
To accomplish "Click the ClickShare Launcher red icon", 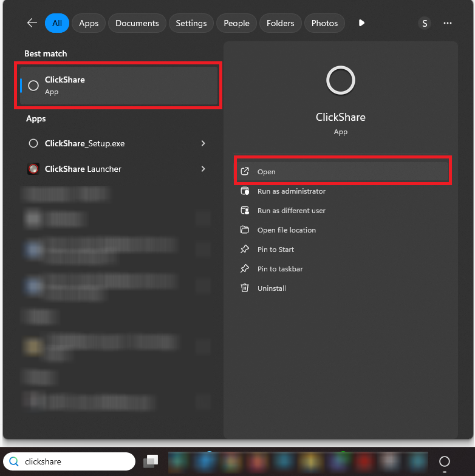I will (33, 169).
